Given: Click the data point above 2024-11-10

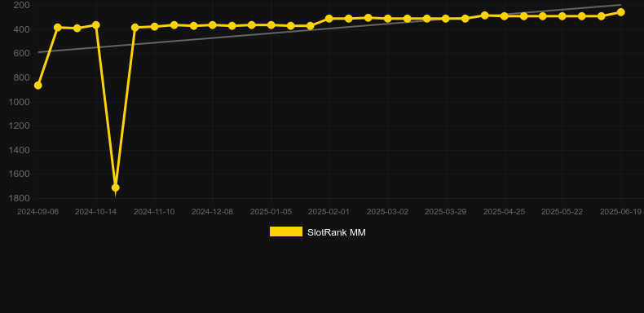Looking at the screenshot, I should tap(154, 27).
